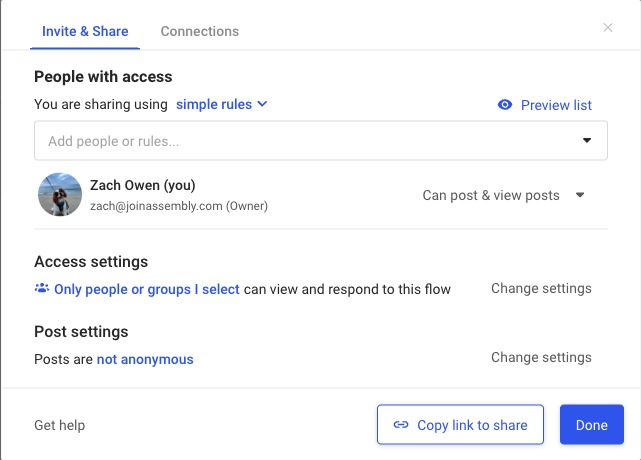The width and height of the screenshot is (641, 460).
Task: Click the not anonymous link
Action: pyautogui.click(x=145, y=359)
